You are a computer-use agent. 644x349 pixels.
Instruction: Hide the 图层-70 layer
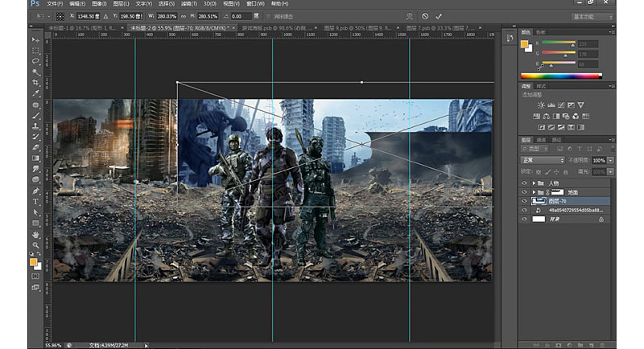point(524,201)
